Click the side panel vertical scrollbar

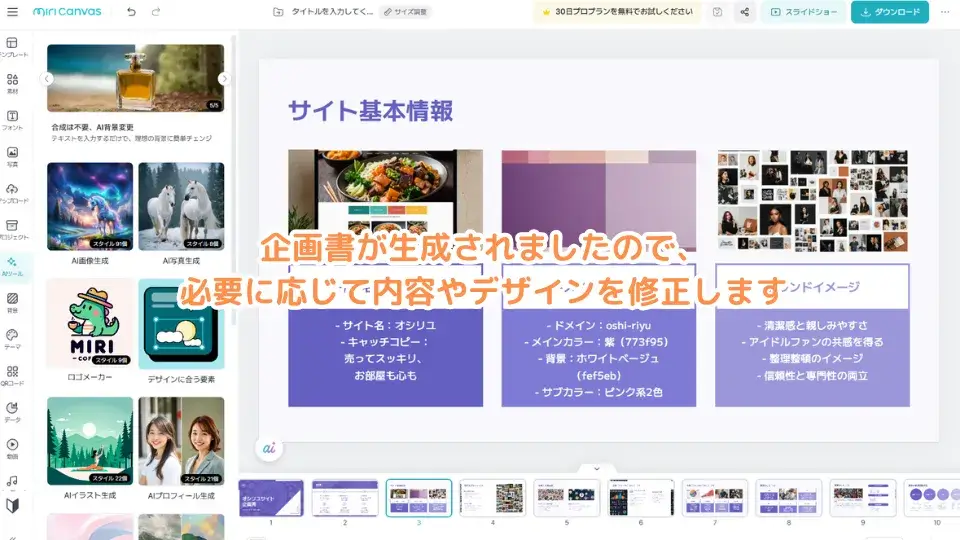coord(233,181)
